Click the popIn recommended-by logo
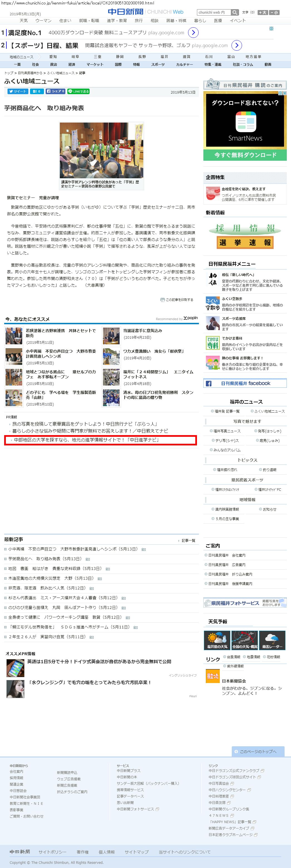The image size is (291, 868). (191, 318)
